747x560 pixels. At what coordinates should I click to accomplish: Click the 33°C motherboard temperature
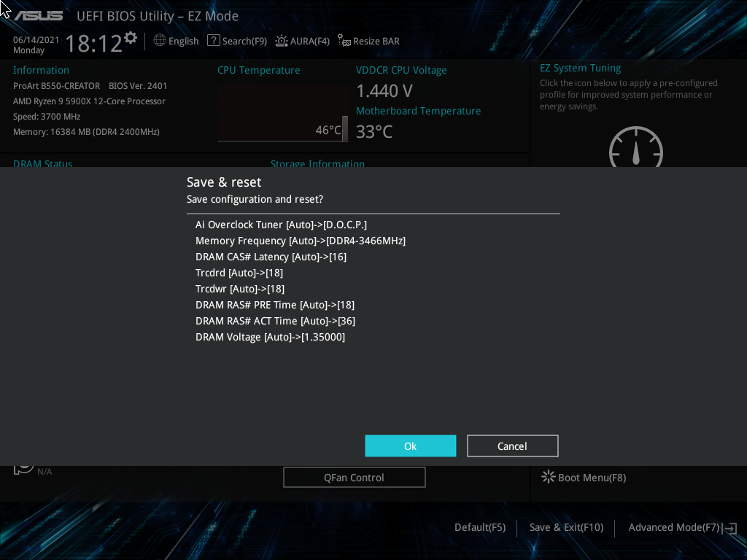click(x=374, y=132)
